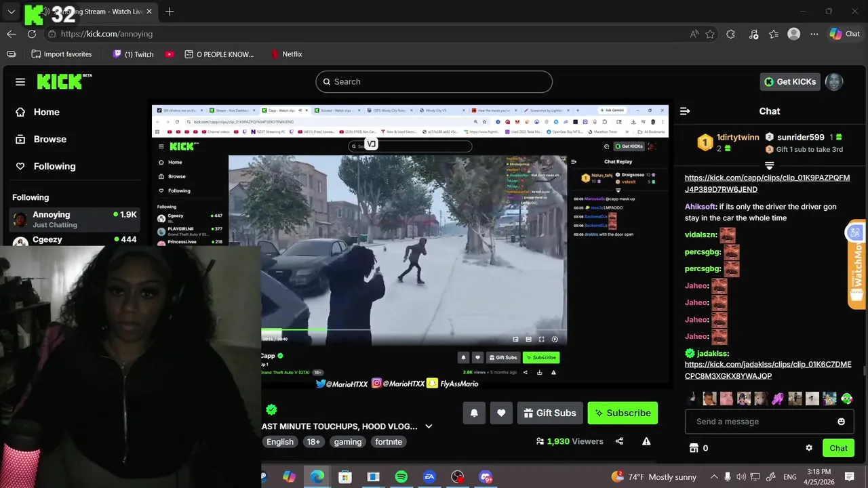
Task: Collapse the chat panel with arrow icon
Action: (x=685, y=111)
